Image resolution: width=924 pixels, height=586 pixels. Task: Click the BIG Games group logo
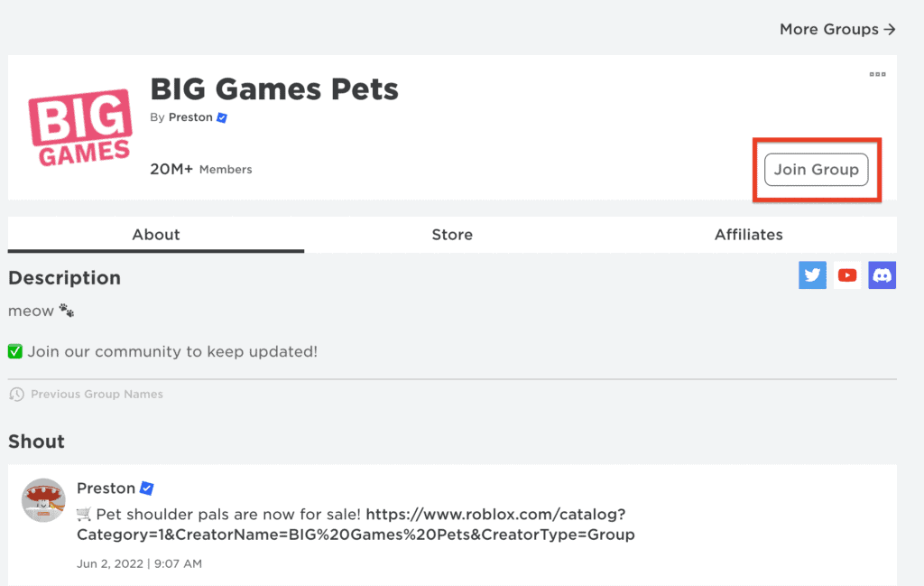coord(80,127)
